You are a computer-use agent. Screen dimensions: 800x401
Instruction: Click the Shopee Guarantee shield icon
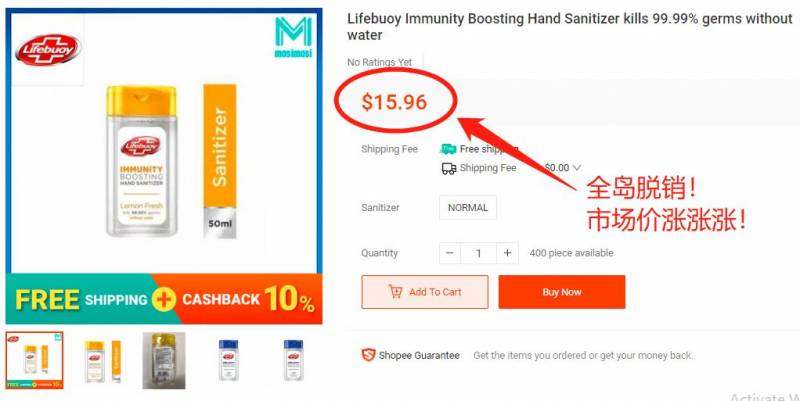tap(368, 355)
